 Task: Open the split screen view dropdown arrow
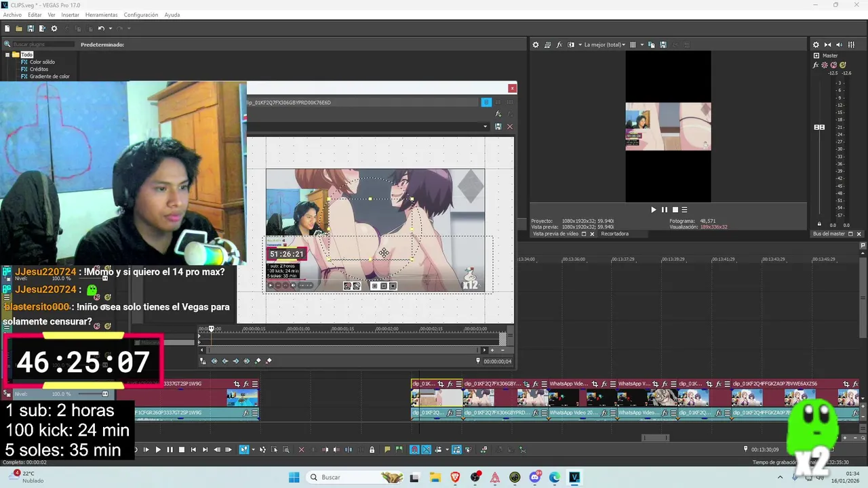pos(580,45)
